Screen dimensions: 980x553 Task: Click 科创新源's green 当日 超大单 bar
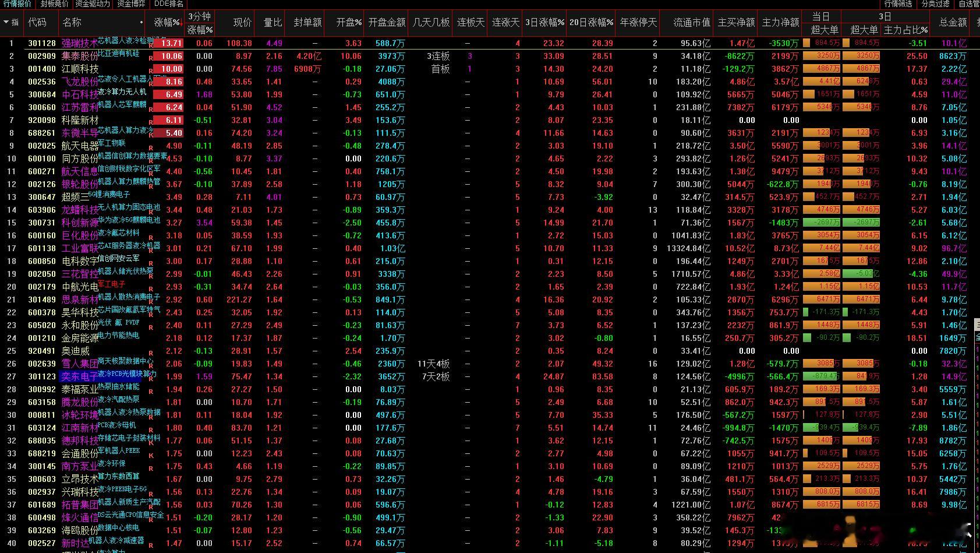click(x=822, y=223)
